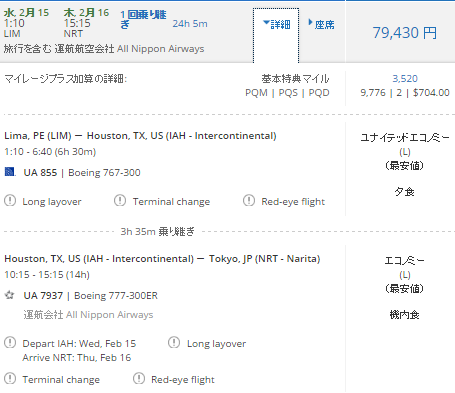Click the 基本特典マイル label

pyautogui.click(x=295, y=79)
